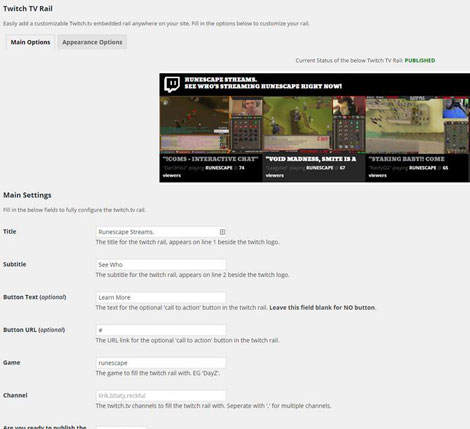The width and height of the screenshot is (470, 429).
Task: Click the 'Button URL (optional)' label
Action: tap(34, 330)
